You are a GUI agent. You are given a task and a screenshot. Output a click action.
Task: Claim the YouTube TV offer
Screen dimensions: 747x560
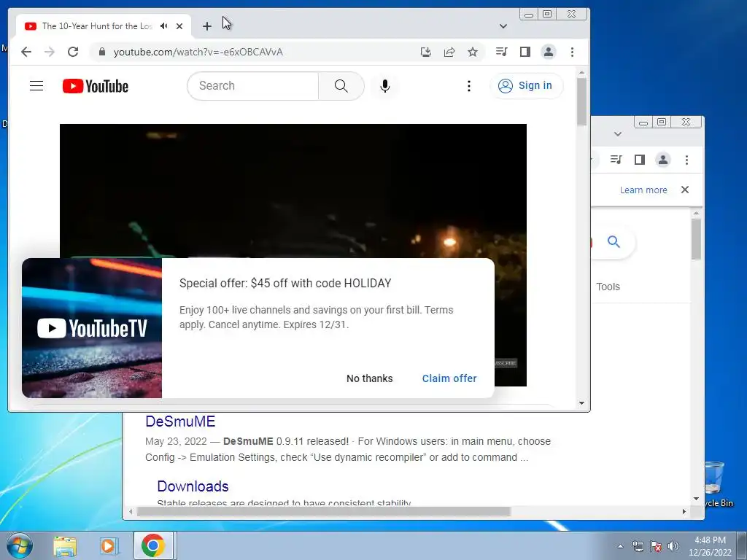point(449,378)
